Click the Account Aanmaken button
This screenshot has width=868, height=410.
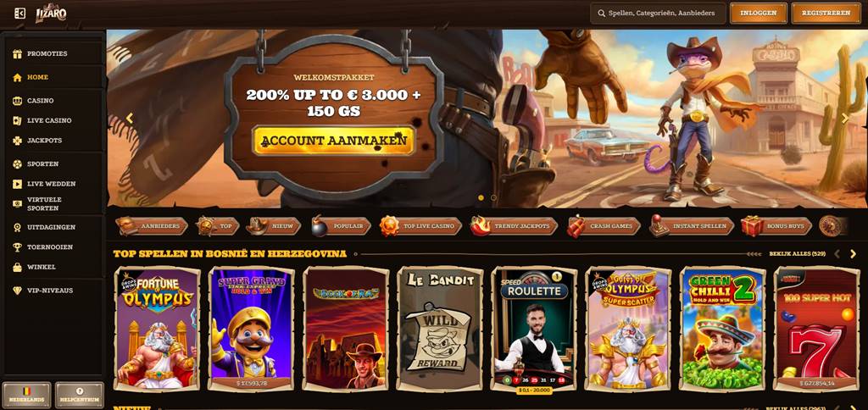[334, 141]
